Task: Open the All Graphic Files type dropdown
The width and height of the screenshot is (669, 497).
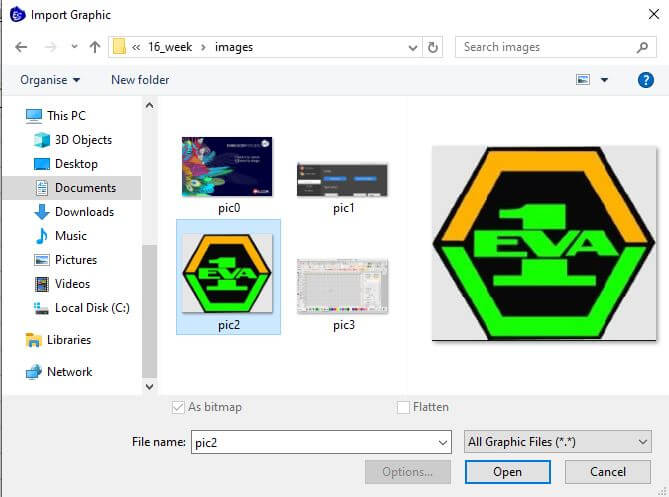Action: [x=557, y=442]
